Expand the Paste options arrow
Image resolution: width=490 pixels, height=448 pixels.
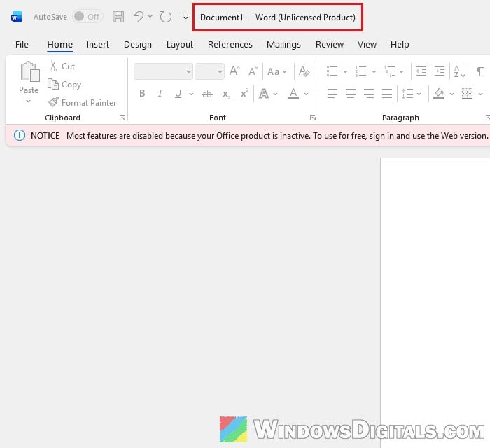tap(29, 101)
